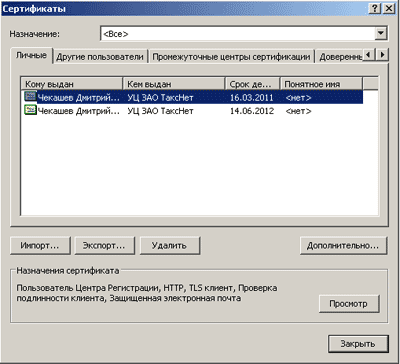Screen dimensions: 400x364
Task: Sort by the Понятное имя column header
Action: [x=321, y=84]
